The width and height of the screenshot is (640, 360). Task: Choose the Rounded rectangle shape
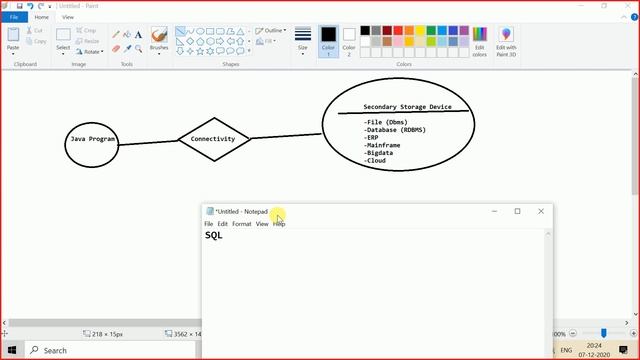tap(220, 31)
